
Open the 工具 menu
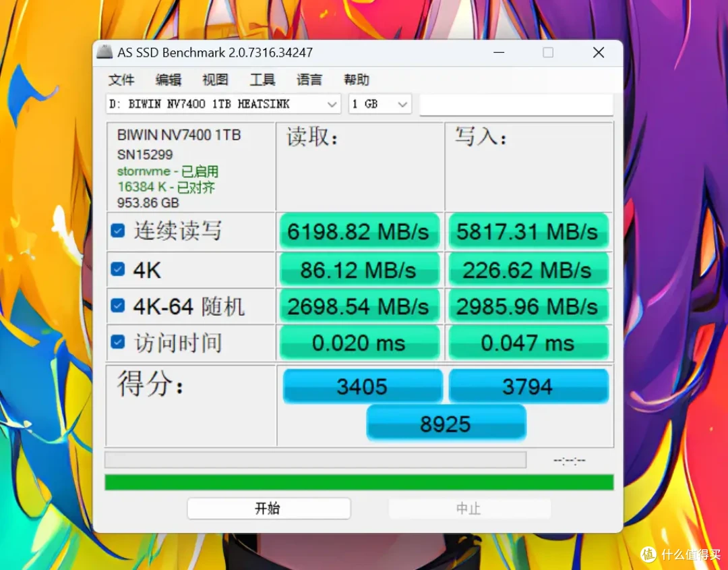262,80
